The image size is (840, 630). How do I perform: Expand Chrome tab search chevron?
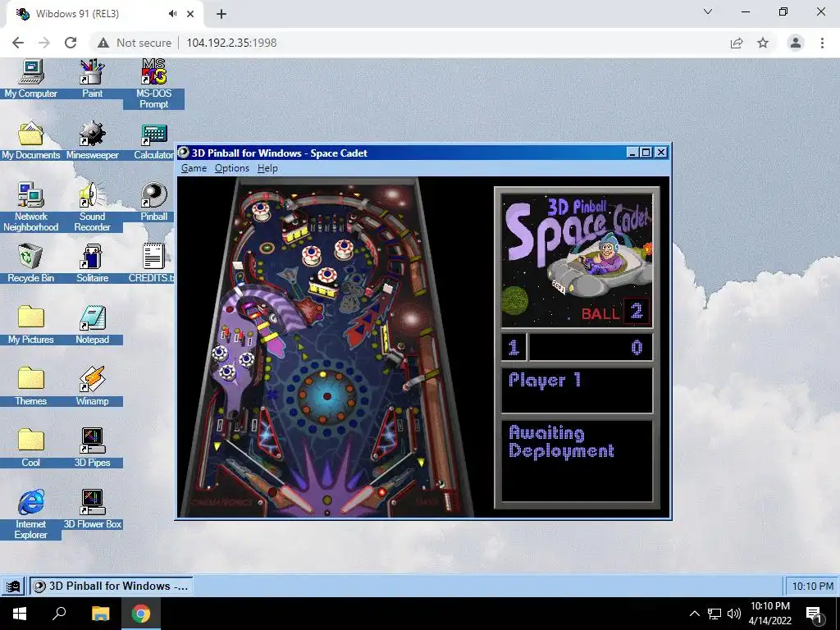pos(708,11)
